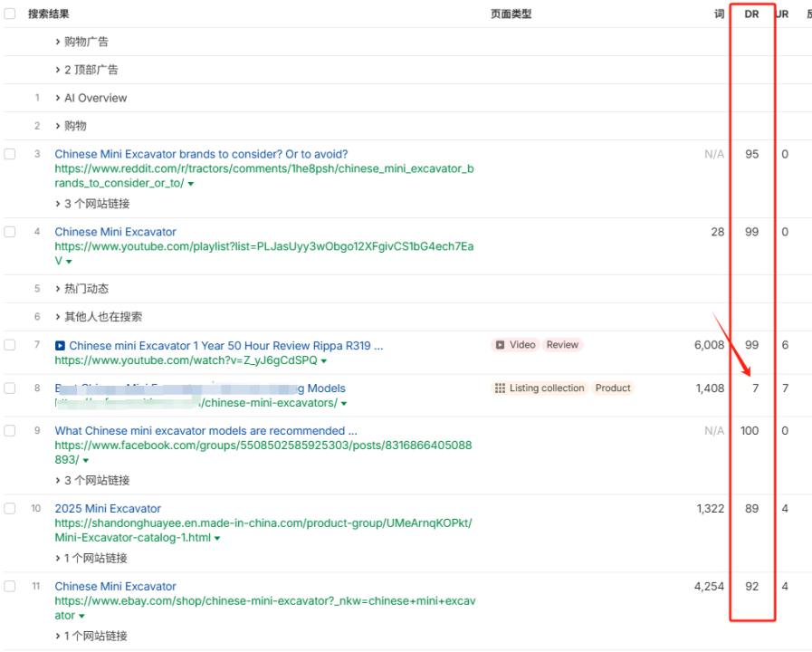Image resolution: width=812 pixels, height=652 pixels.
Task: Expand the 2 顶部广告 row
Action: point(87,70)
